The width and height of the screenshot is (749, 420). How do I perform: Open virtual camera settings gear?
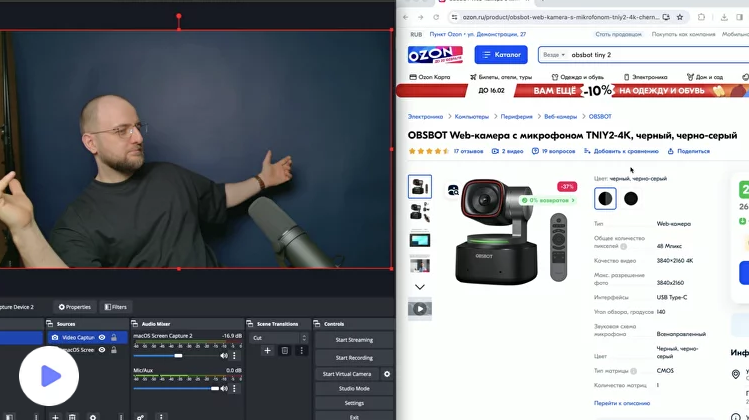coord(387,374)
